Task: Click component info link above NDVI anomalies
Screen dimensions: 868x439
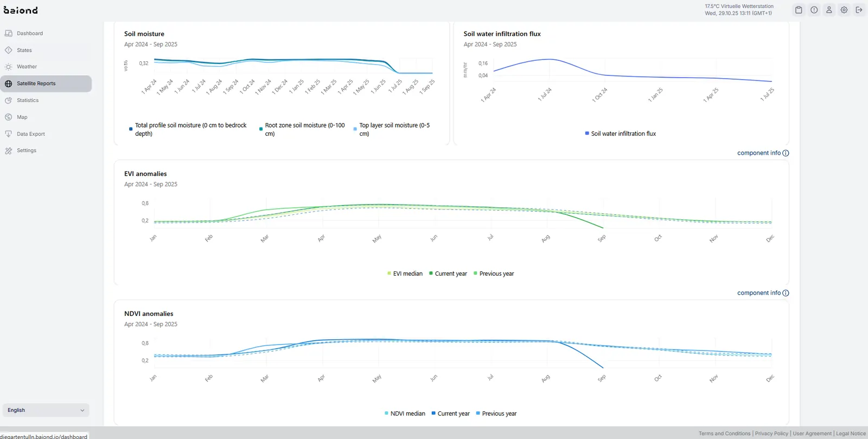Action: pyautogui.click(x=758, y=293)
